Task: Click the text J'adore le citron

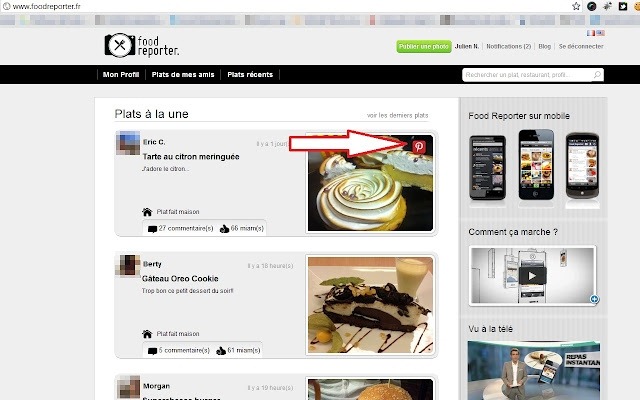Action: click(x=165, y=169)
